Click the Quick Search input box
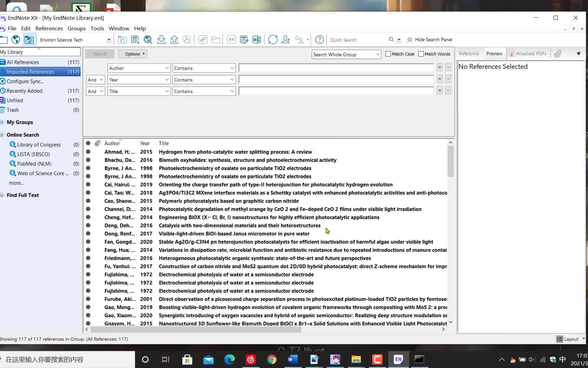 (357, 40)
